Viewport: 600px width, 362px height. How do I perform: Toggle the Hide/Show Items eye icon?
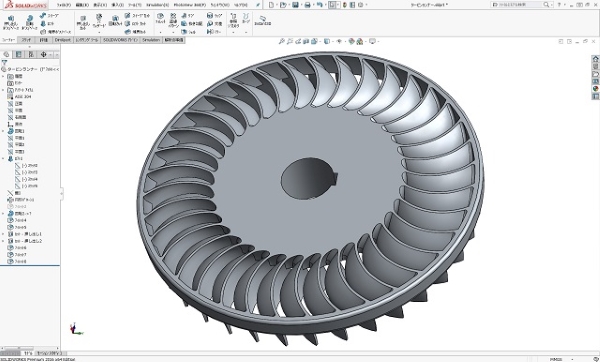339,41
